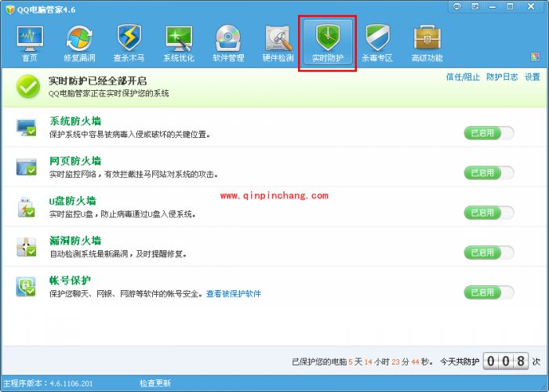Click the U盘防火墙 USB drive icon
The image size is (549, 392).
pos(26,207)
